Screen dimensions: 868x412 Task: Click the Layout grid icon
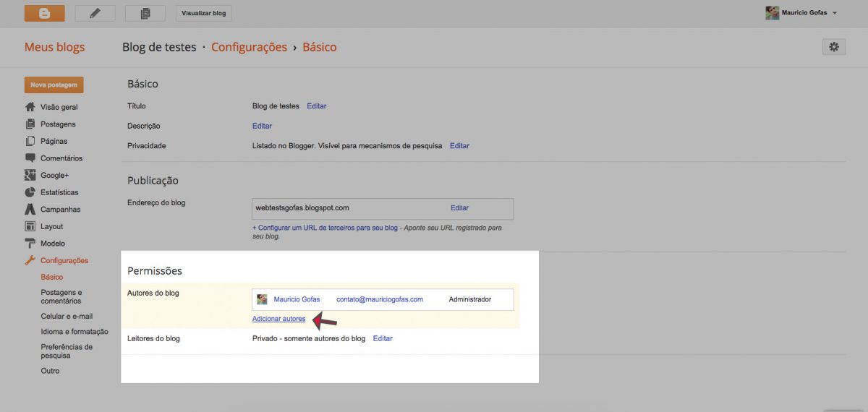pyautogui.click(x=30, y=226)
